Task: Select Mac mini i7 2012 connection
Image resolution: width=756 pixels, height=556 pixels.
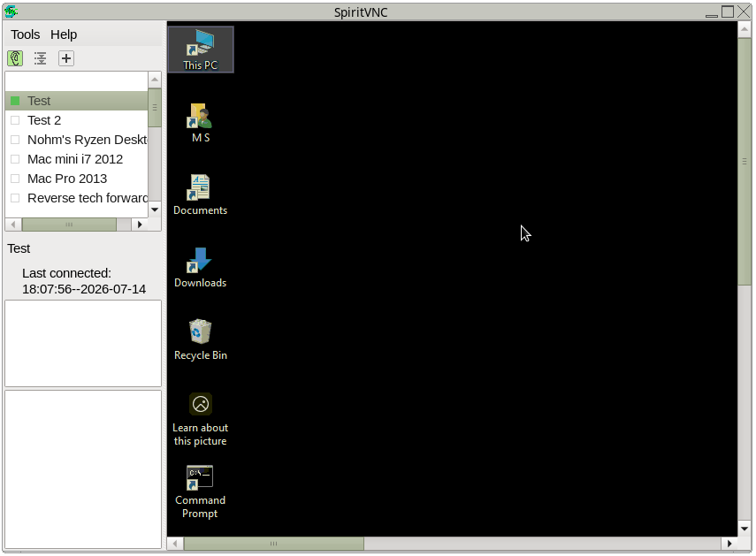Action: coord(77,159)
